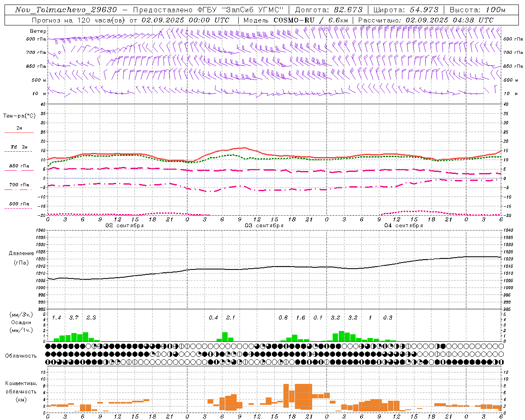Click the "Тем-ра(°C)" temperature panel label
The height and width of the screenshot is (420, 525).
[x=19, y=116]
